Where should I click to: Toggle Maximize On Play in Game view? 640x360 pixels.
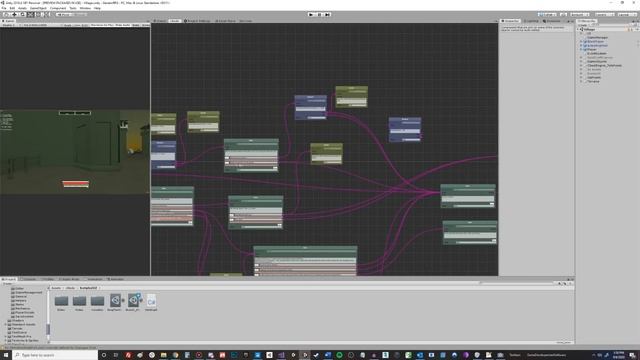(x=101, y=25)
